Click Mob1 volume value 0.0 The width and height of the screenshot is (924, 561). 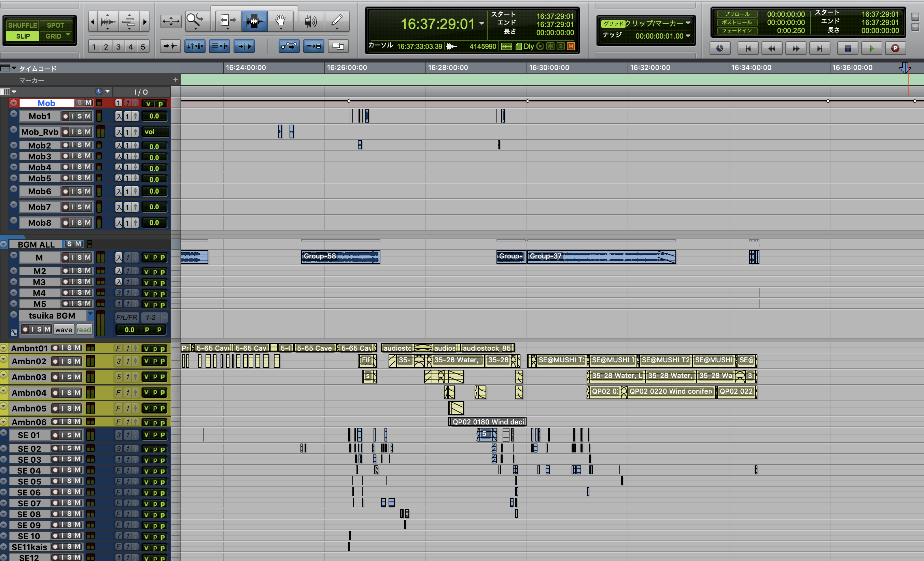(154, 116)
